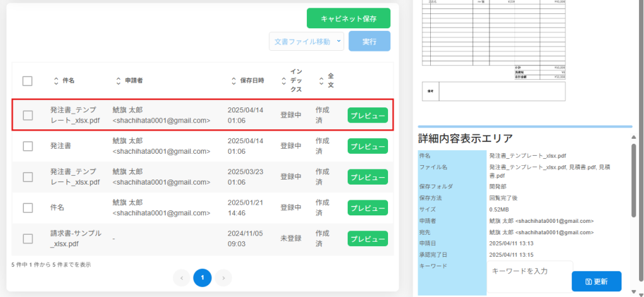Click the 申請者 column sort arrows
644x297 pixels.
(118, 81)
